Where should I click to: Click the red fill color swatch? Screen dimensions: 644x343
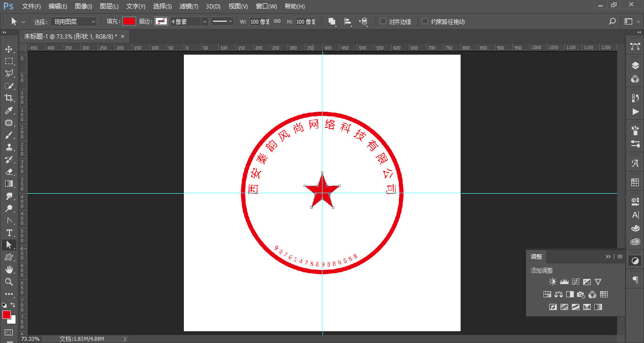(129, 22)
